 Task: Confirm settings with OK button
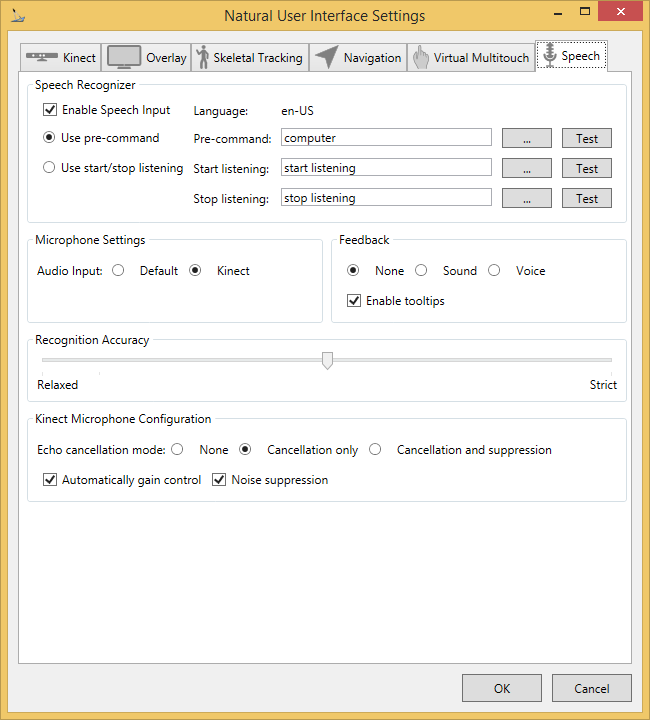click(502, 688)
